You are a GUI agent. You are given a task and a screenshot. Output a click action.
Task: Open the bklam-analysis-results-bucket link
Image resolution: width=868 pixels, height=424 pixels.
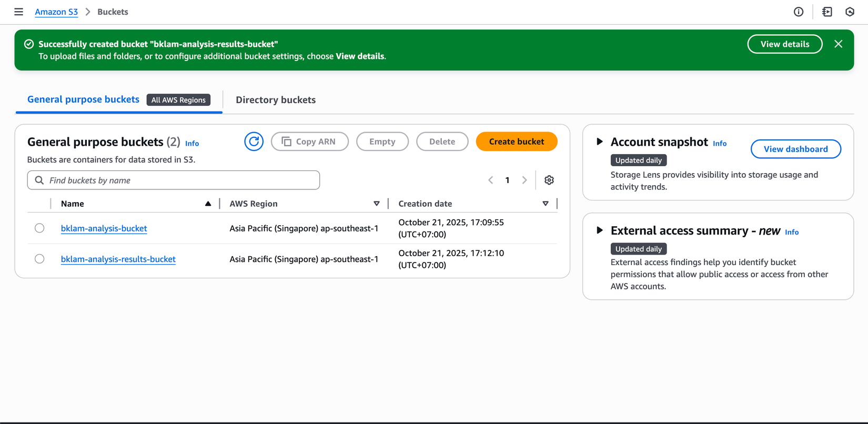[x=118, y=259]
